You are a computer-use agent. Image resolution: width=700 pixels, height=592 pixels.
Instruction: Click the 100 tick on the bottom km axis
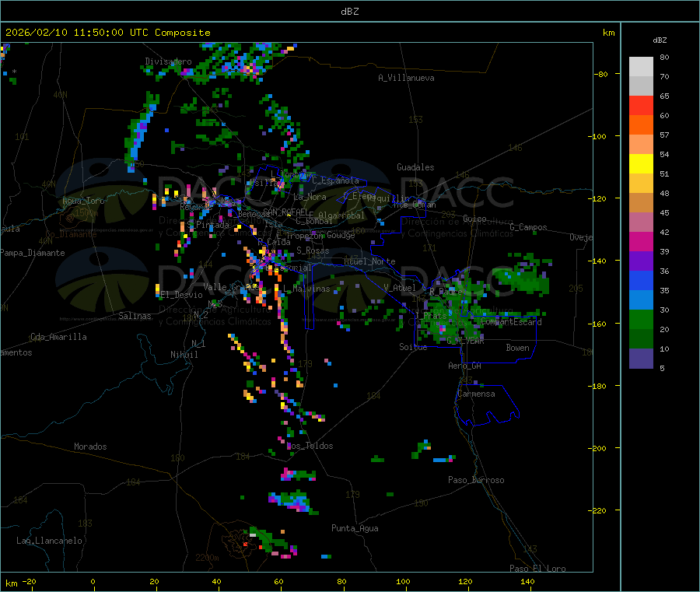403,582
